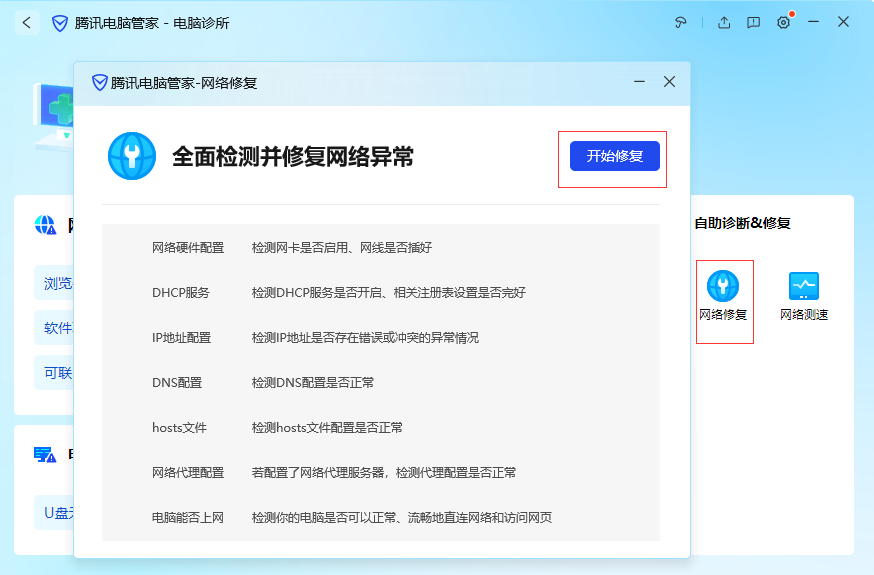The image size is (874, 575).
Task: Click the upload/share icon in title bar
Action: pyautogui.click(x=724, y=22)
